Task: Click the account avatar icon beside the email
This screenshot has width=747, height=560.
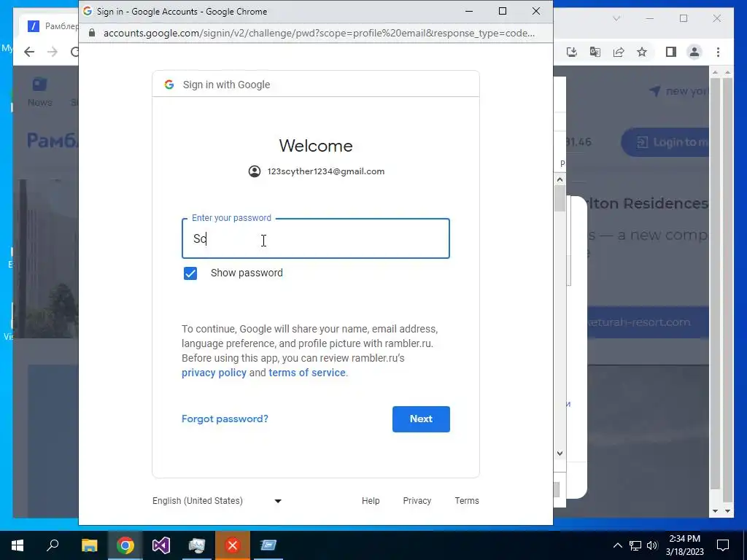Action: pyautogui.click(x=255, y=171)
